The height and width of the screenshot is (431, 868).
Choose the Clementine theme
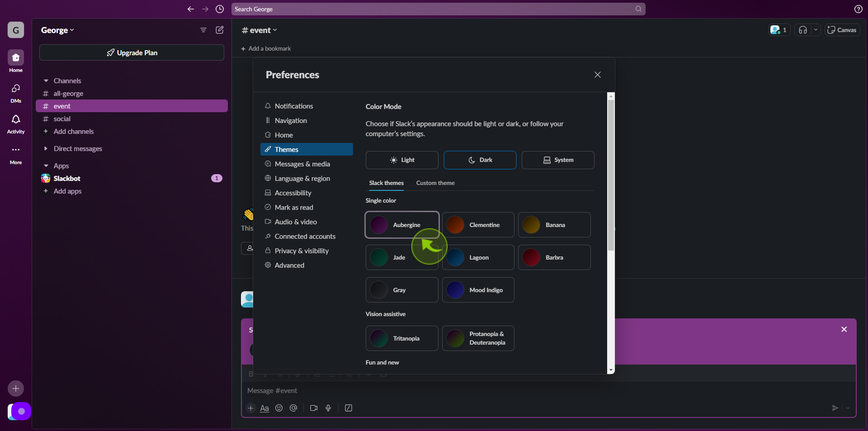coord(478,225)
